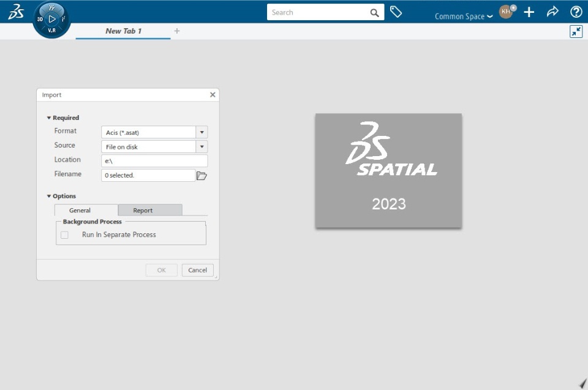The image size is (588, 390).
Task: Select the compass 3D quadrant
Action: click(40, 19)
